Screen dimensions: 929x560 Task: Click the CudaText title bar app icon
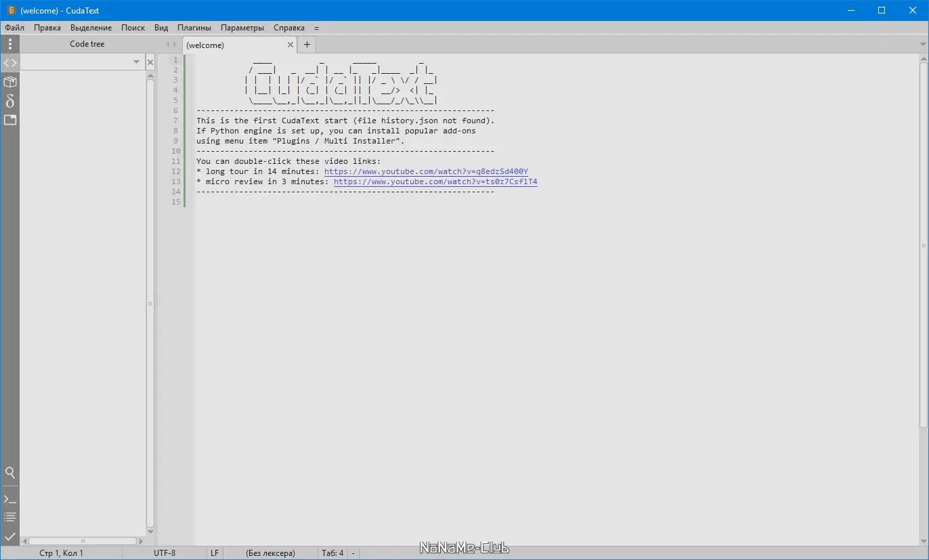coord(11,10)
